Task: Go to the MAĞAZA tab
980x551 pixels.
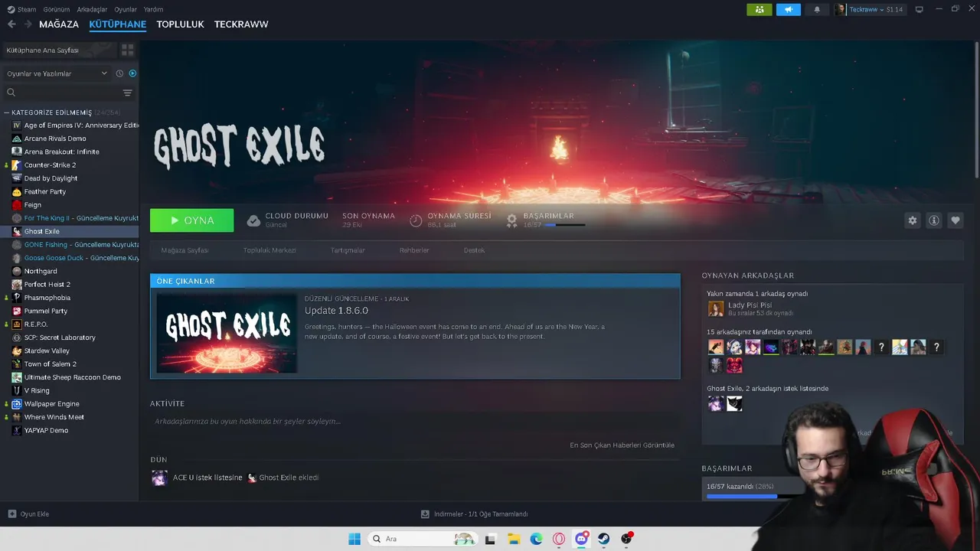Action: pos(59,24)
